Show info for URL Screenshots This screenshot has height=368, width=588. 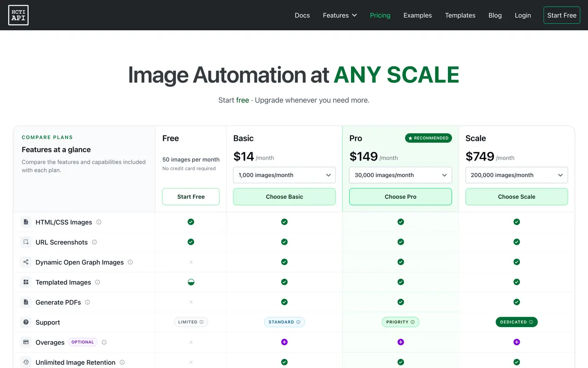click(94, 242)
